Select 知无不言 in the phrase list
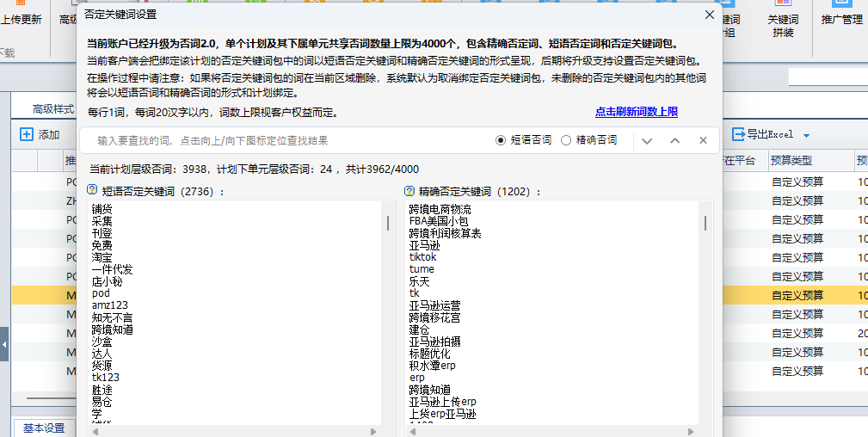 point(113,317)
